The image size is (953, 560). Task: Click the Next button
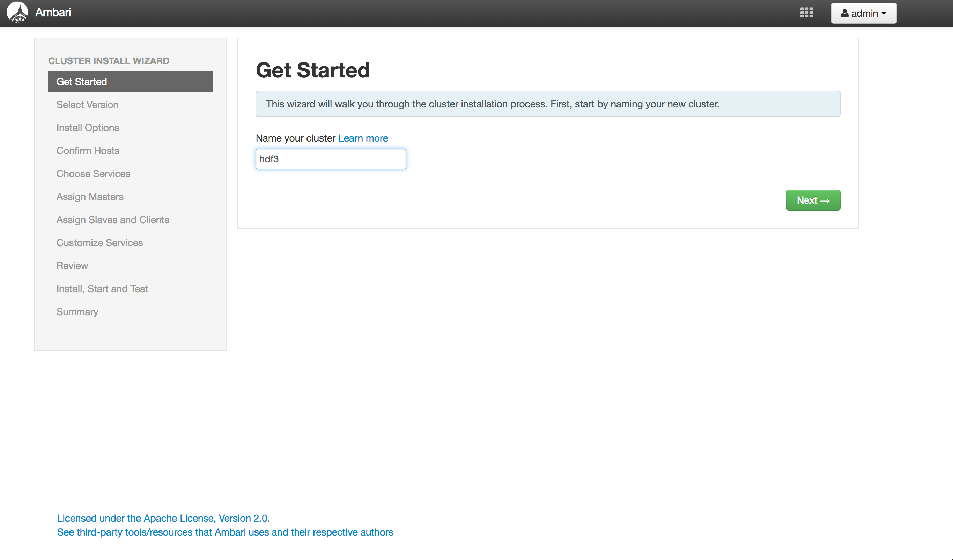pos(813,200)
